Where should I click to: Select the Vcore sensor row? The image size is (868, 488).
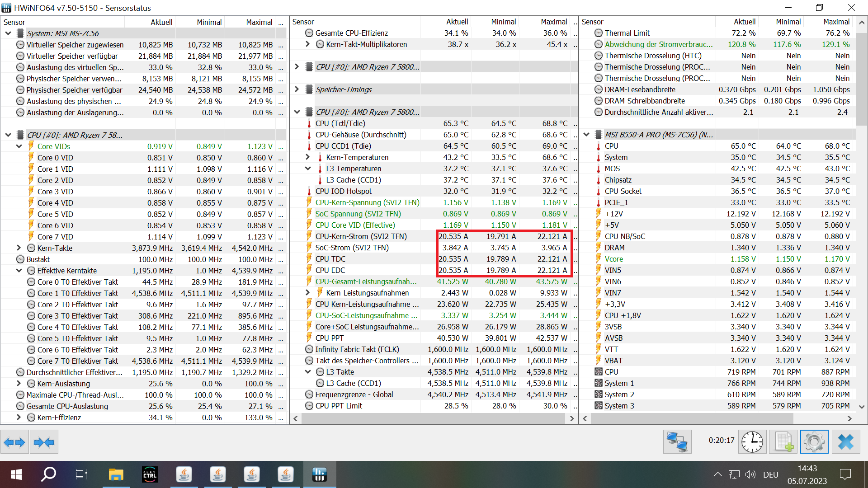pos(613,259)
